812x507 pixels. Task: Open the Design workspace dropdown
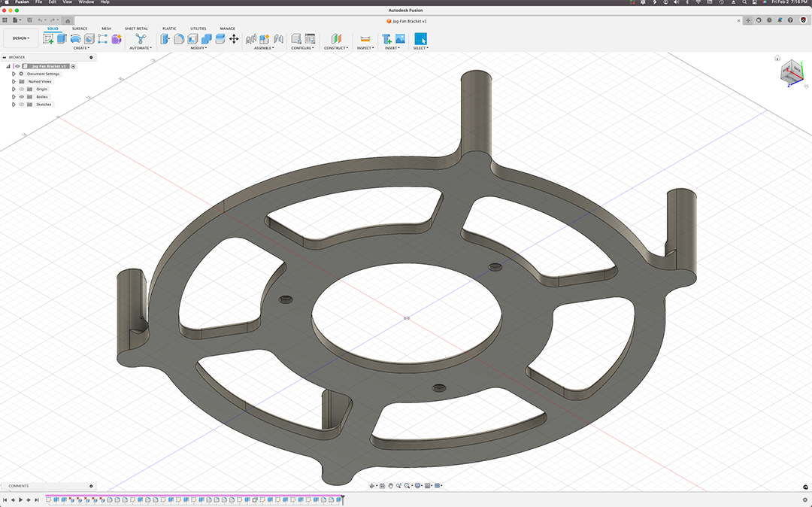(x=21, y=38)
